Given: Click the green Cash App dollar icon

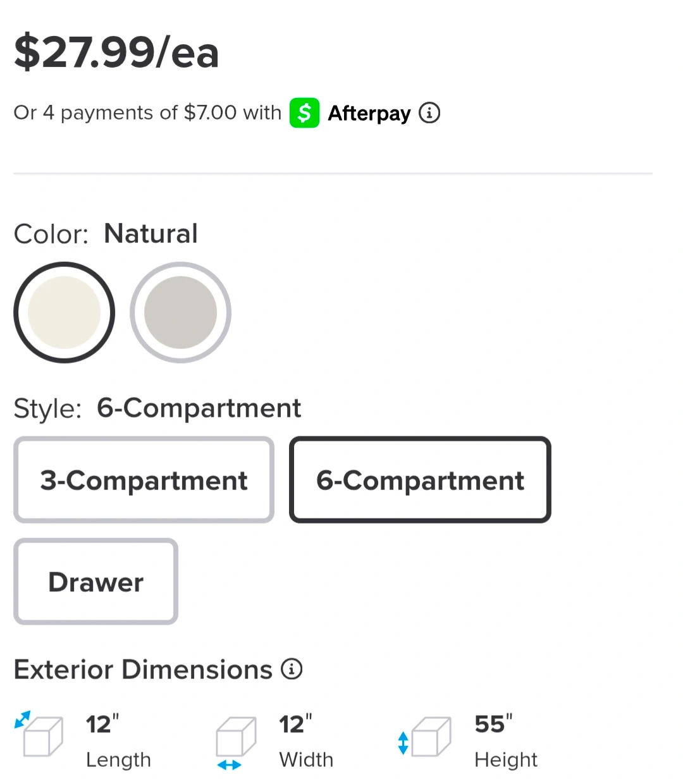Looking at the screenshot, I should (x=304, y=113).
